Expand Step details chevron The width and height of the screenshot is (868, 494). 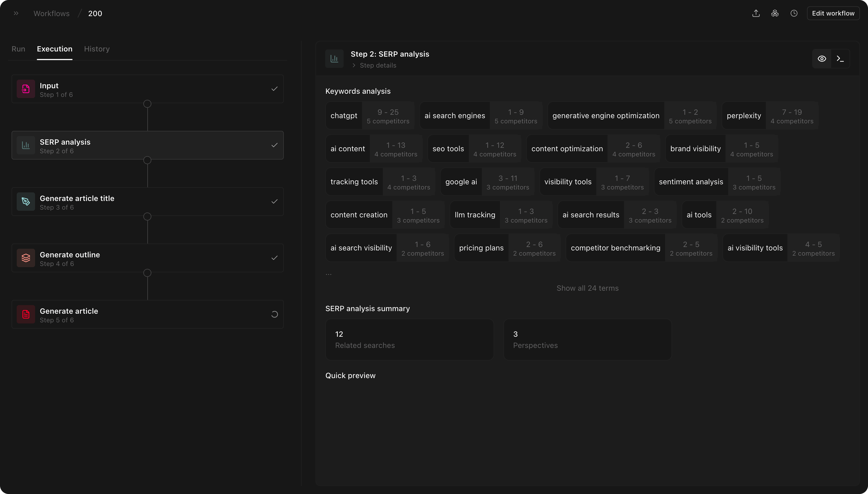point(354,65)
